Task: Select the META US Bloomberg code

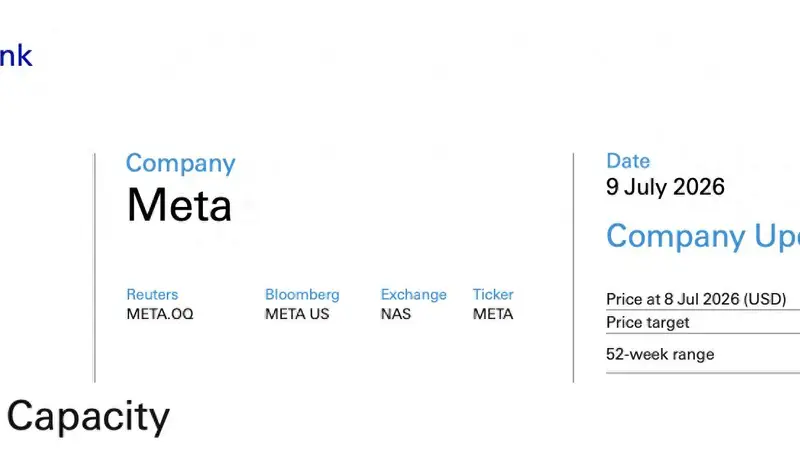Action: (x=297, y=314)
